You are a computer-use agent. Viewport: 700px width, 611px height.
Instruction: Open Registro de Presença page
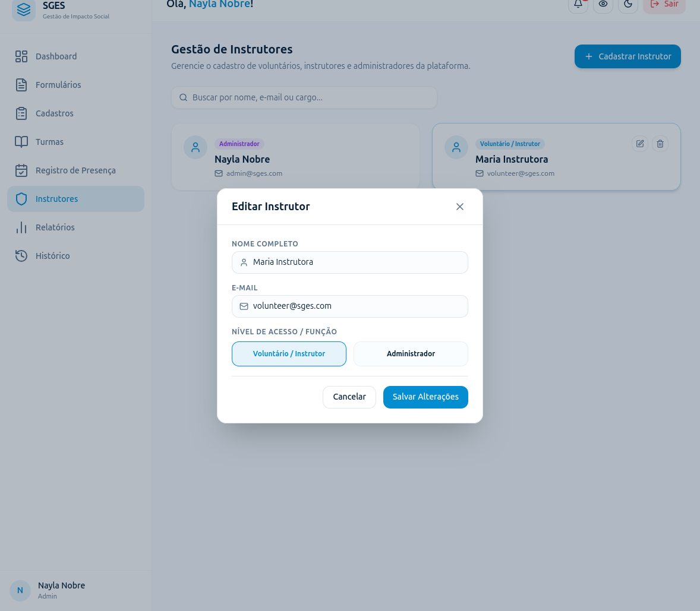click(75, 170)
